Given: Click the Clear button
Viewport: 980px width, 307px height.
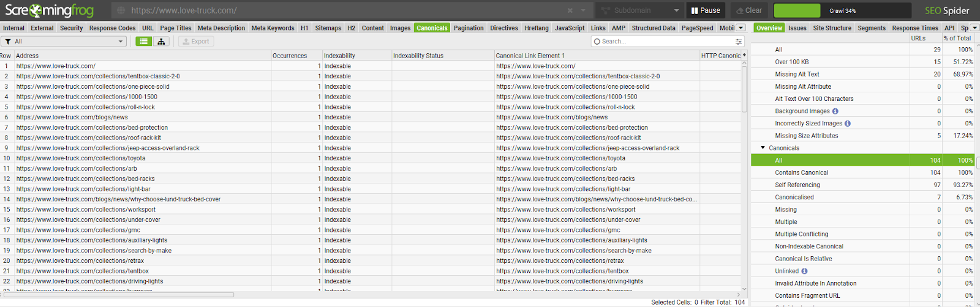Looking at the screenshot, I should click(x=748, y=10).
